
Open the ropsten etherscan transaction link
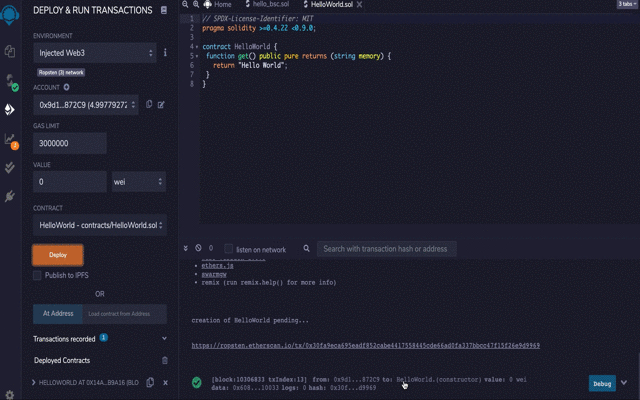coord(366,345)
